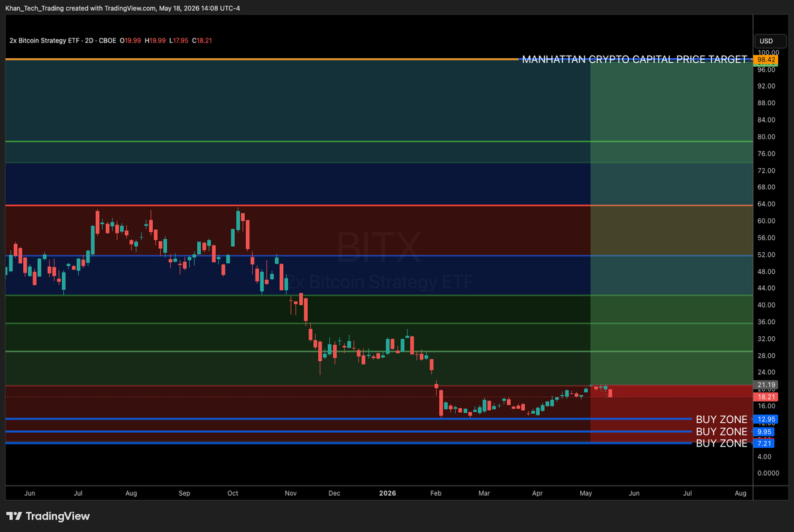
Task: Click the Sep label on time axis
Action: [185, 494]
